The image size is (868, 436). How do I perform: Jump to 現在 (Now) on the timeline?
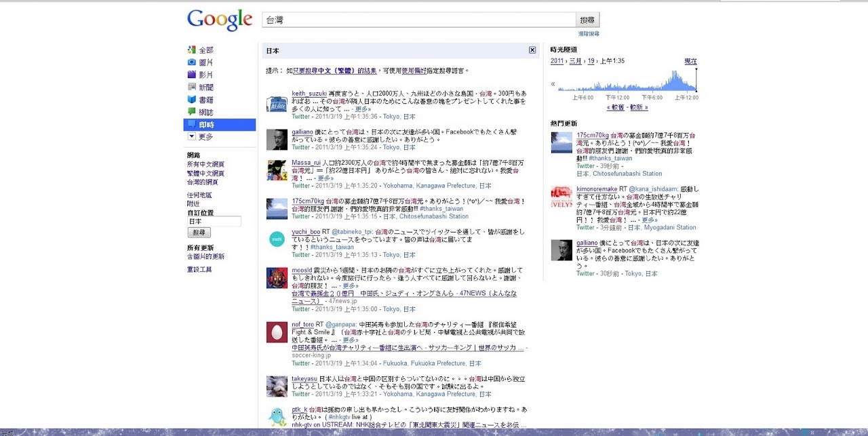[x=690, y=61]
